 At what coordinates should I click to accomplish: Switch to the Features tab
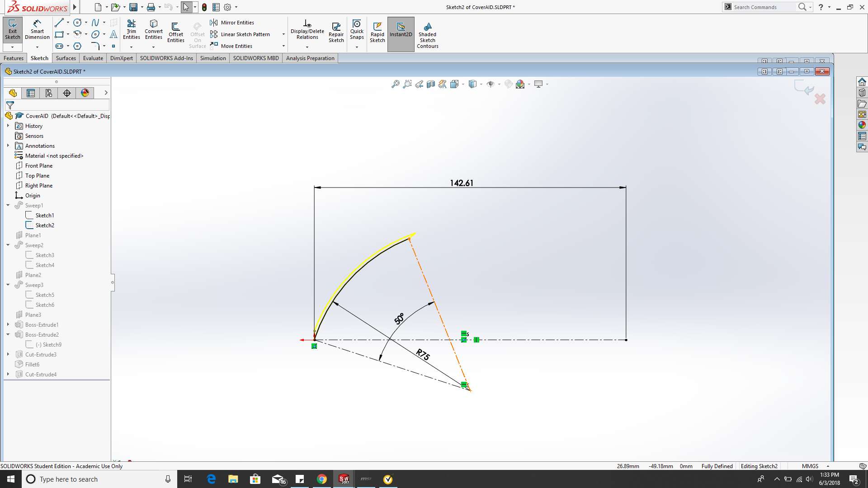coord(14,58)
